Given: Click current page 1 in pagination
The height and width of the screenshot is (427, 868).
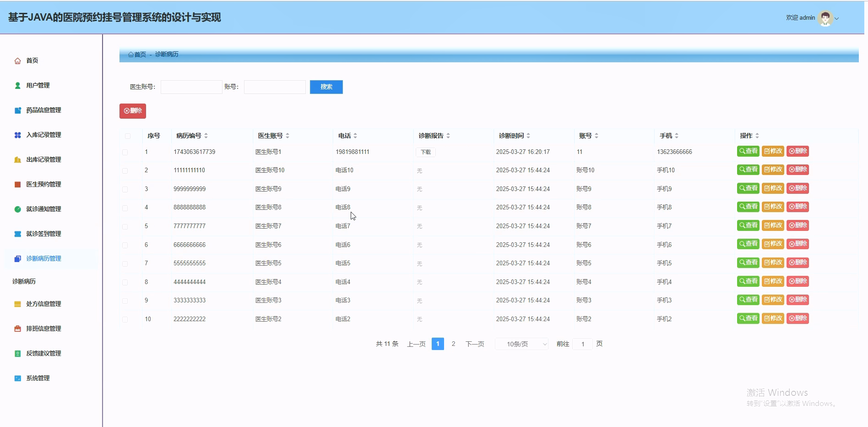Looking at the screenshot, I should 438,344.
